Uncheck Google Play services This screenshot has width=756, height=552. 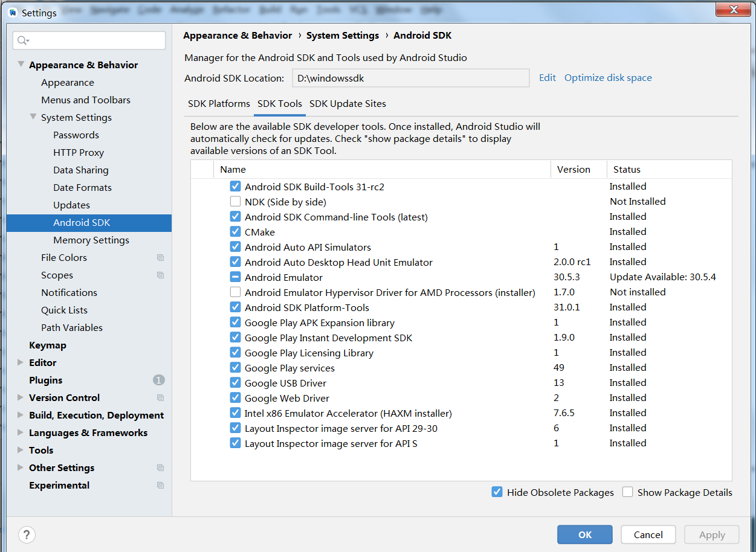pos(235,368)
